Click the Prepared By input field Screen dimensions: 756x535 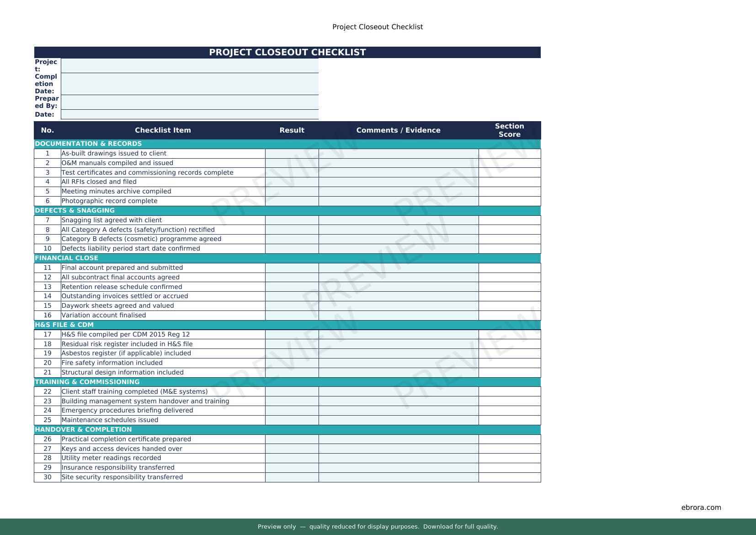(190, 102)
